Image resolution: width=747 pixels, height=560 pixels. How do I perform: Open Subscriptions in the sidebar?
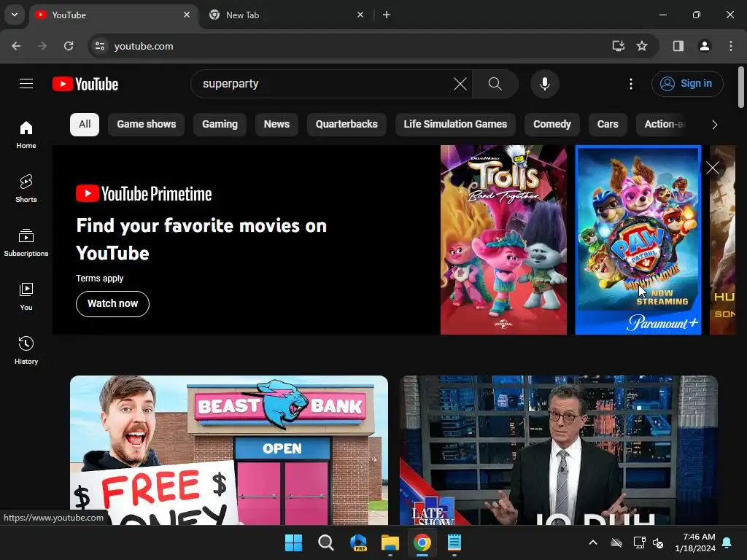(x=26, y=242)
